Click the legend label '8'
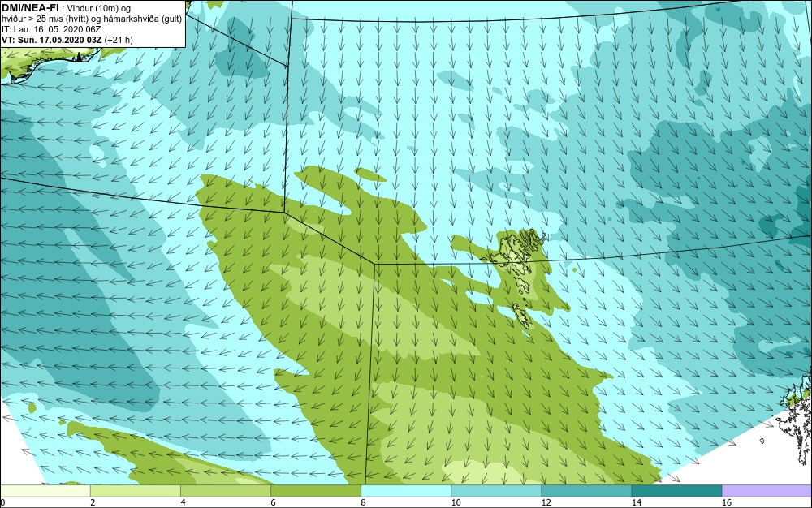Screen dimensions: 812x508 point(363,502)
